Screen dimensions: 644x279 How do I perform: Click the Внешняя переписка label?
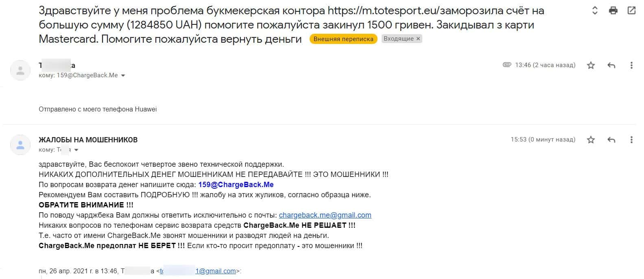coord(343,39)
